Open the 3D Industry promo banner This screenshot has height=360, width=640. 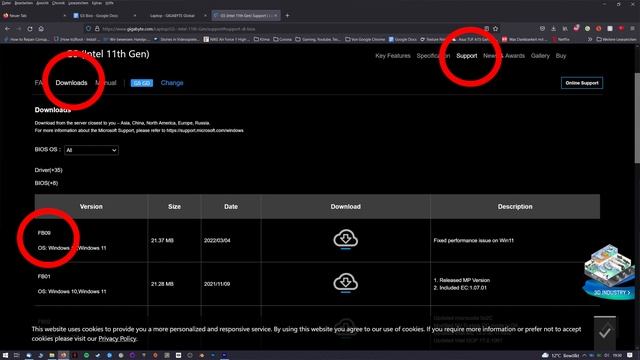[x=609, y=272]
